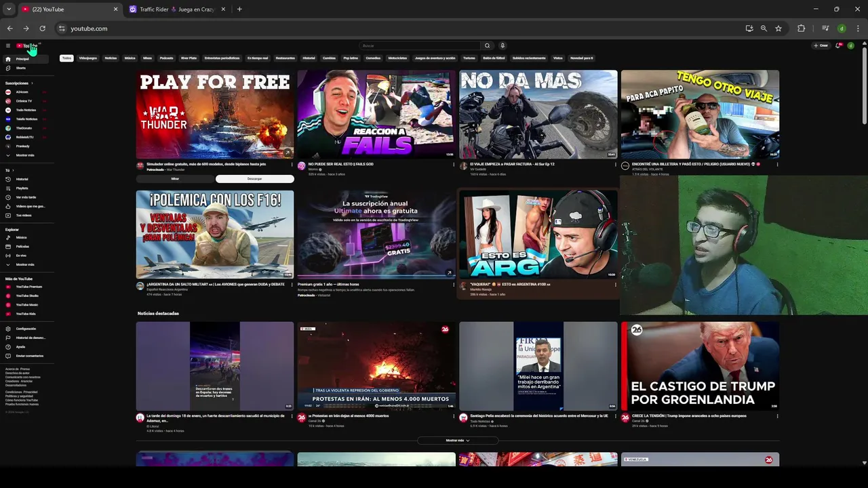
Task: Open options menu for Trump Groenlandia video
Action: coord(777,416)
